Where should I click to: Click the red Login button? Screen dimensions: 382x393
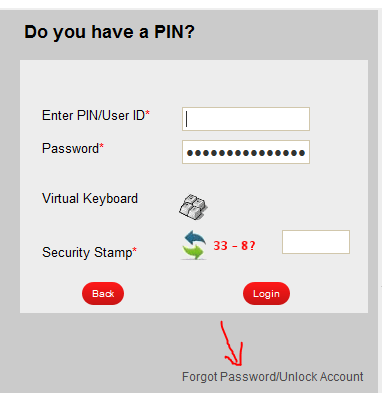(266, 294)
